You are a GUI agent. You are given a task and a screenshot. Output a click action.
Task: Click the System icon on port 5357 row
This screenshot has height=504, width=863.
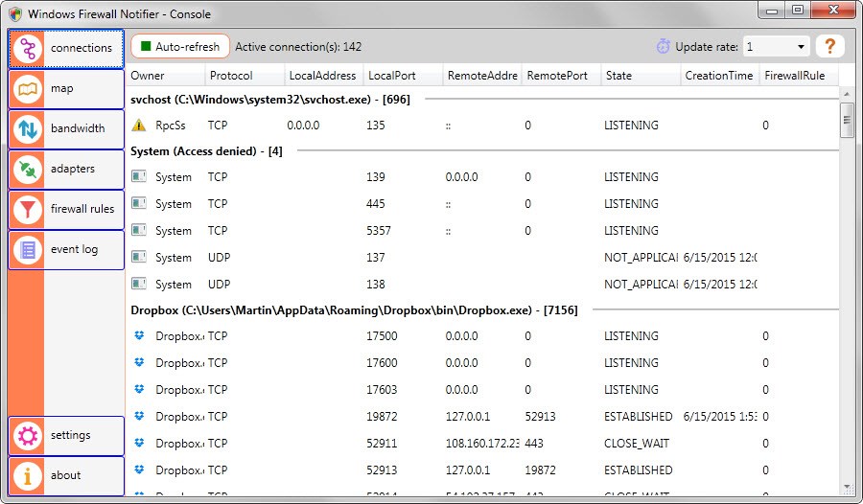139,230
